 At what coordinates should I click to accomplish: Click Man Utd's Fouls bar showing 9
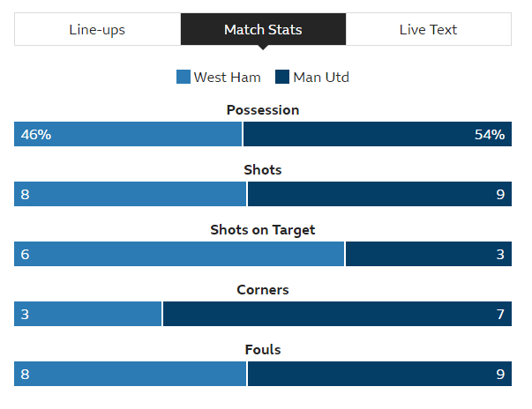(x=379, y=375)
